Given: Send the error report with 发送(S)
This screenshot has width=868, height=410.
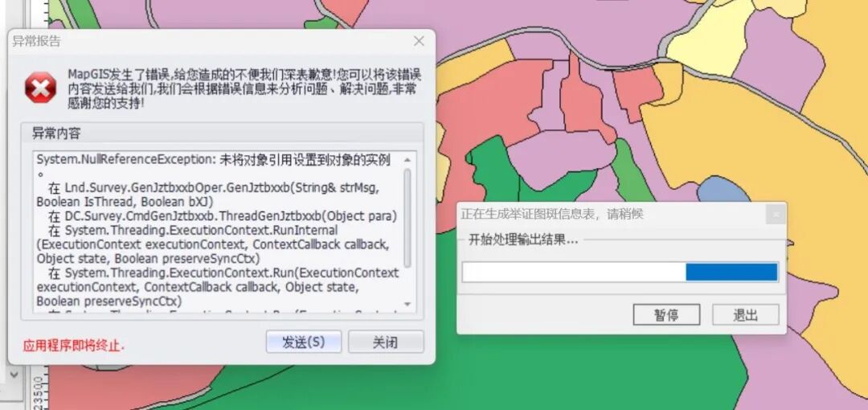Looking at the screenshot, I should [x=303, y=342].
